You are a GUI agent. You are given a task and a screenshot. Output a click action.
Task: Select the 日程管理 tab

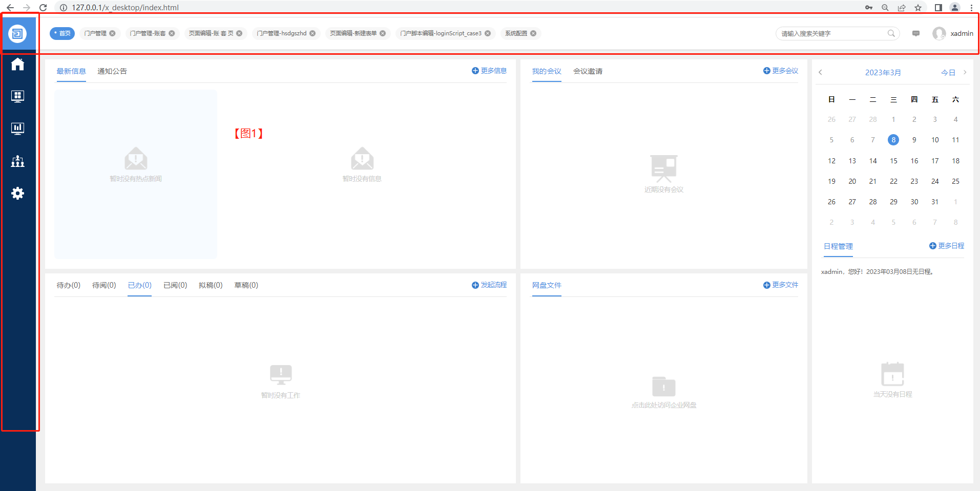tap(838, 246)
